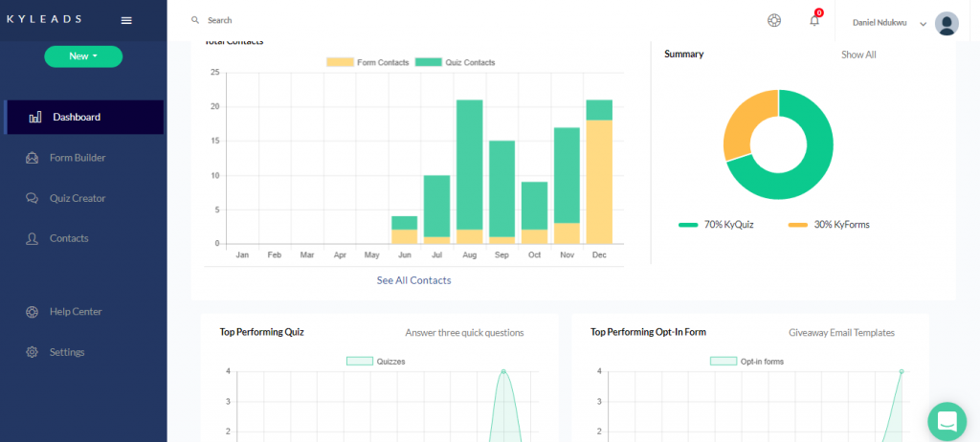The width and height of the screenshot is (980, 442).
Task: Click the Settings gear icon
Action: [32, 352]
